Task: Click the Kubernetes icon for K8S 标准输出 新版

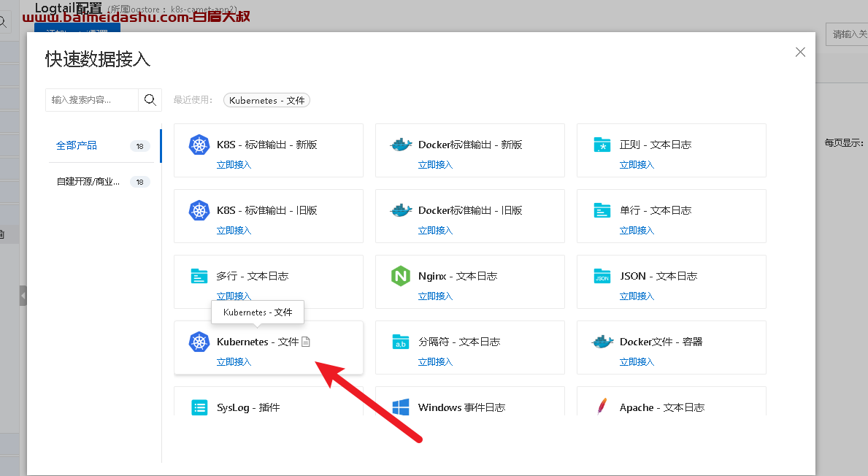Action: click(x=199, y=145)
